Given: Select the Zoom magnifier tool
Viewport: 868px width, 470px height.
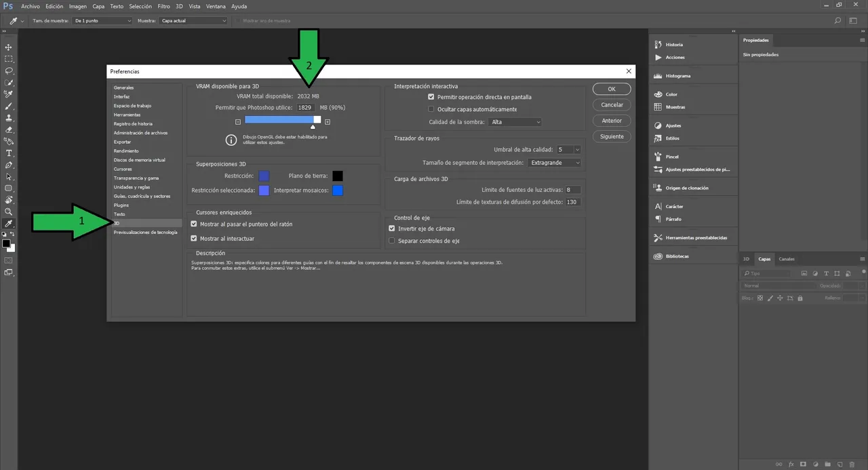Looking at the screenshot, I should tap(9, 212).
